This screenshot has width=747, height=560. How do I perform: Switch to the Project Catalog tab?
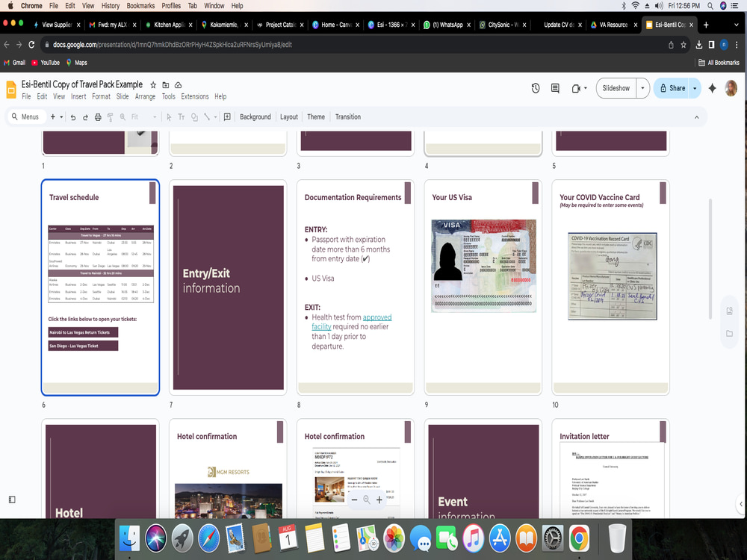279,25
